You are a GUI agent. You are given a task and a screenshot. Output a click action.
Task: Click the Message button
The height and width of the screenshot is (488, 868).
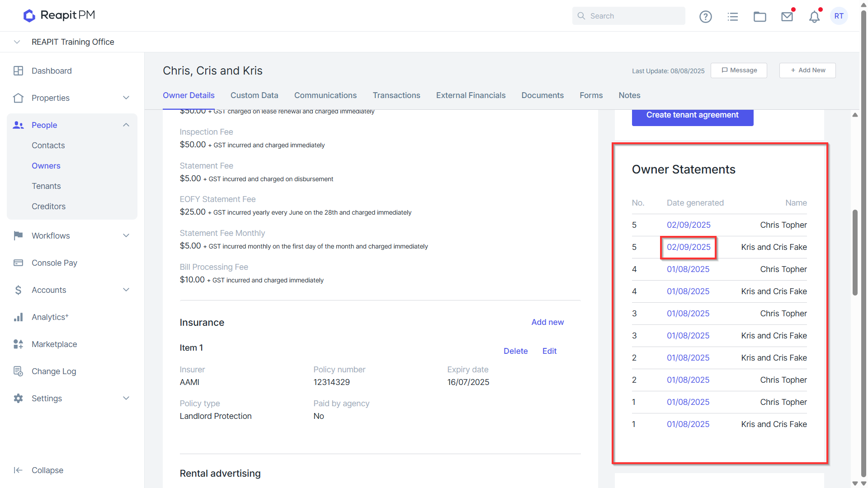click(739, 70)
